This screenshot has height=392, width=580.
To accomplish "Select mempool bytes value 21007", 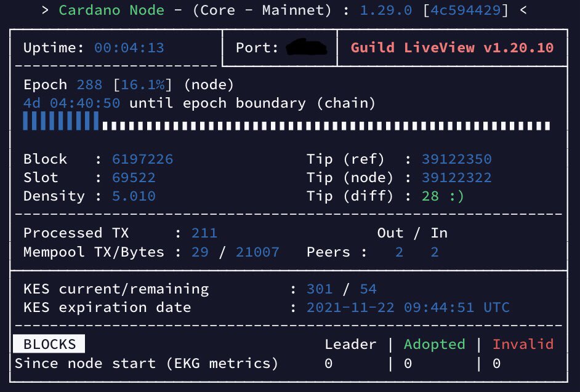I will tap(257, 252).
